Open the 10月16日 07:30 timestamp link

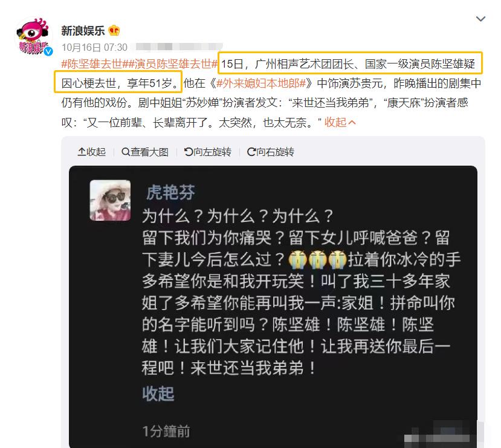pyautogui.click(x=94, y=48)
